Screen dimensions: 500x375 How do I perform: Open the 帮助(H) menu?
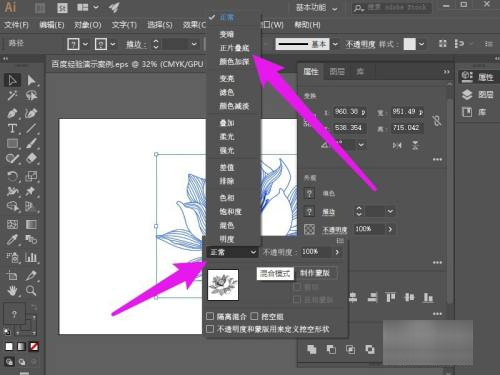point(307,25)
